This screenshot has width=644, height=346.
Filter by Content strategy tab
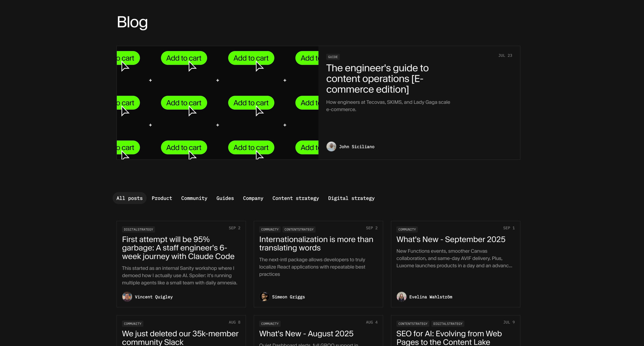(295, 198)
